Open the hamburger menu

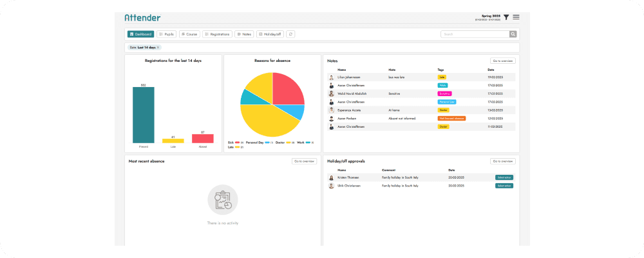(x=516, y=17)
